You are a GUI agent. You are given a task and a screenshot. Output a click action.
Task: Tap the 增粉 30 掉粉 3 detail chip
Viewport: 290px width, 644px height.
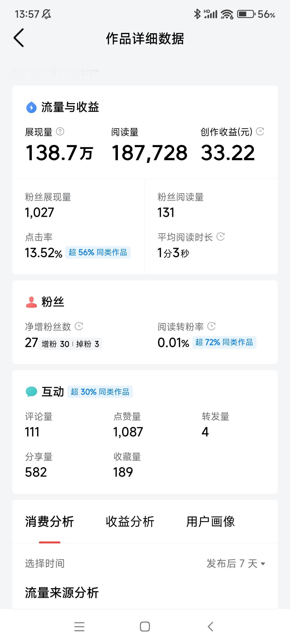[70, 344]
